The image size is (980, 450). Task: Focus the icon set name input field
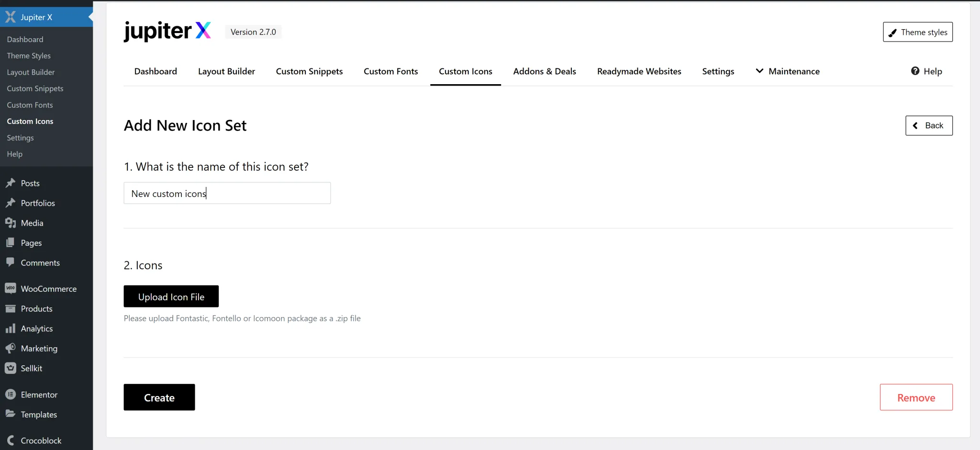pyautogui.click(x=227, y=193)
